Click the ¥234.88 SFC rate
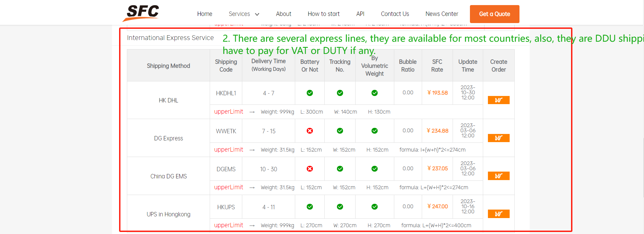The image size is (644, 234). click(x=437, y=131)
